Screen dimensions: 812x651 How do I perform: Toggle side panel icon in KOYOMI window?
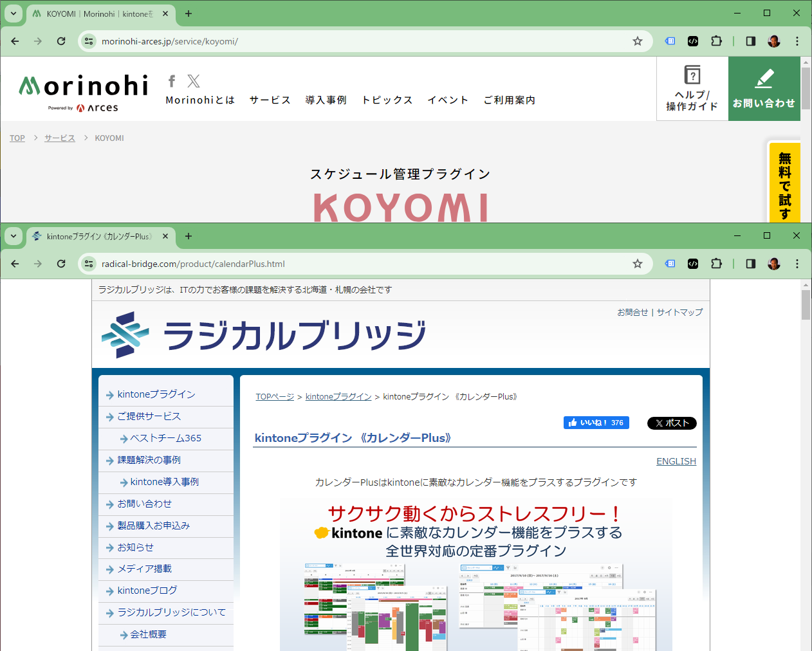coord(751,41)
